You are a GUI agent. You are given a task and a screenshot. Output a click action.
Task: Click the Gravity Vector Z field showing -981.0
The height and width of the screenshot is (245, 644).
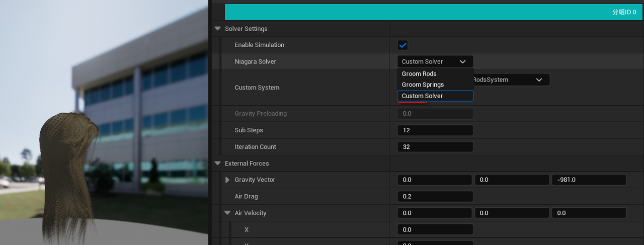[589, 180]
